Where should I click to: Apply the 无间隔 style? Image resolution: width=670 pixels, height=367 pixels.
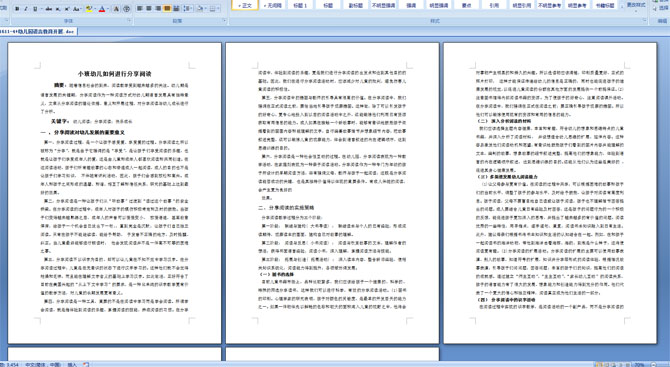point(273,5)
